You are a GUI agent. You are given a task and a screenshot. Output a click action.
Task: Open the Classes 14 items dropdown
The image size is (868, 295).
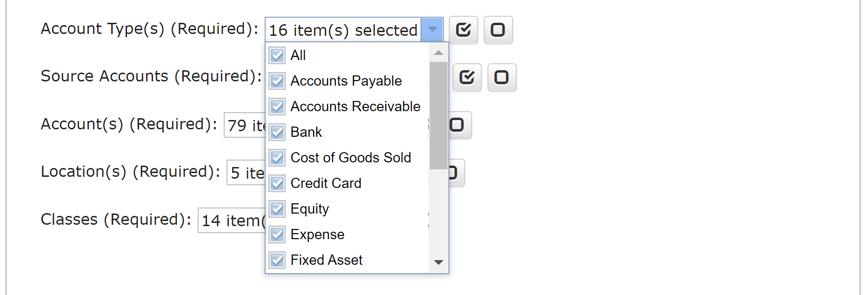pos(232,220)
